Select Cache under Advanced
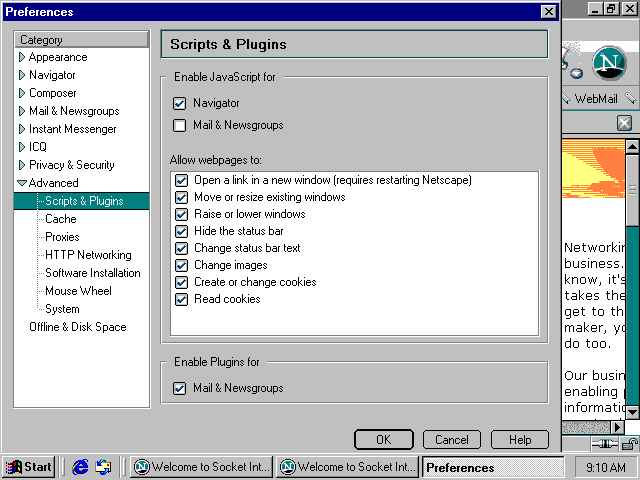The image size is (640, 480). (61, 219)
